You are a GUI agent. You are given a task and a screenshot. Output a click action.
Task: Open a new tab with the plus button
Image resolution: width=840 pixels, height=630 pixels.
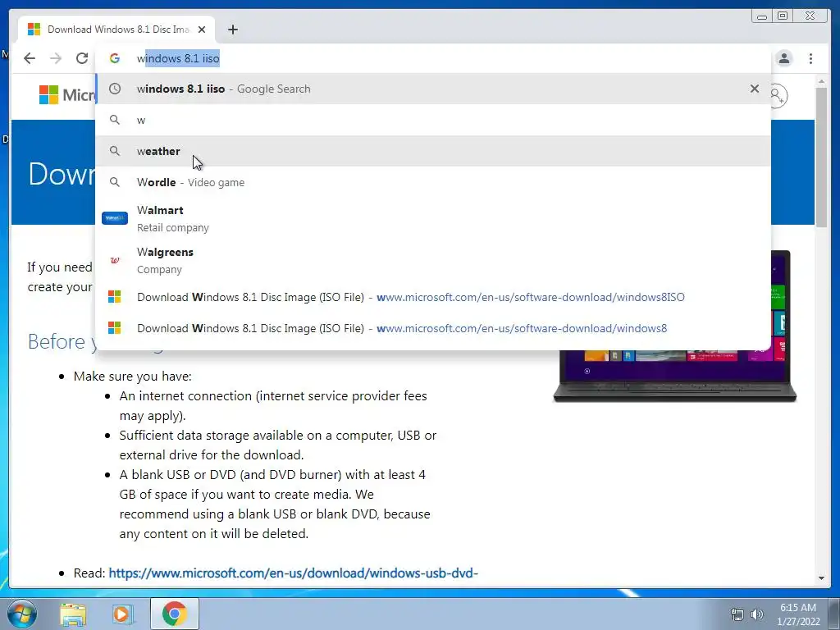[232, 30]
